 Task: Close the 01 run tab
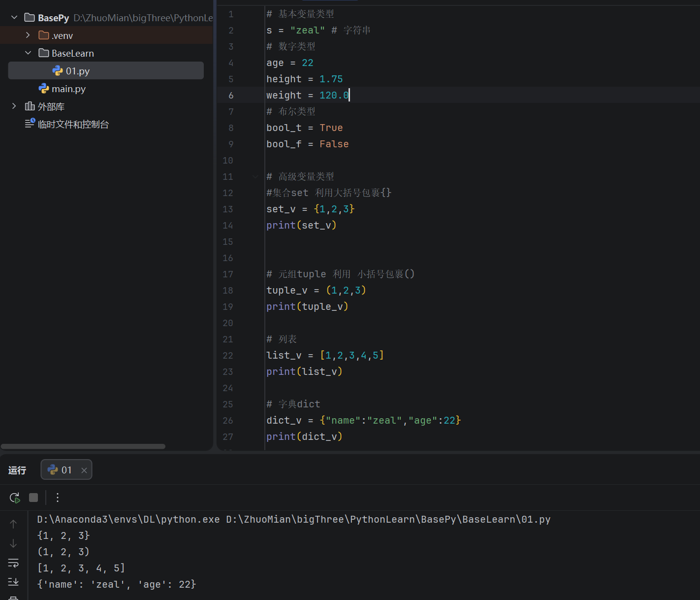(84, 470)
